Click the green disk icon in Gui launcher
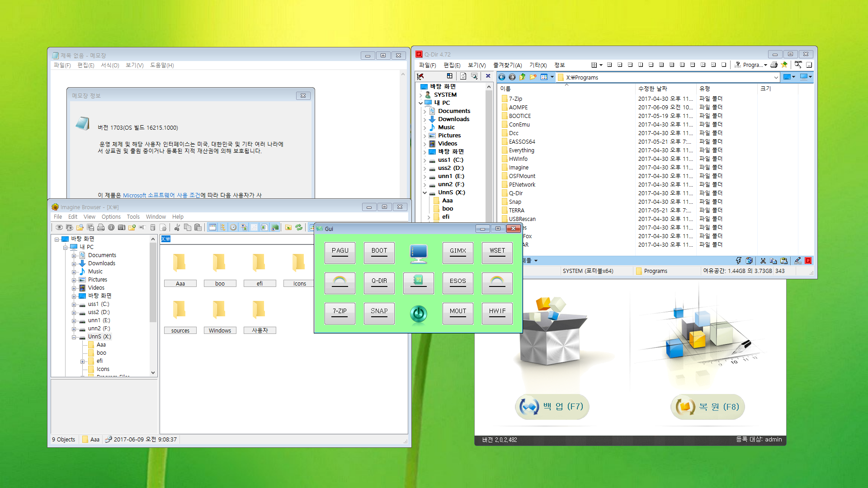Viewport: 868px width, 488px height. (419, 283)
